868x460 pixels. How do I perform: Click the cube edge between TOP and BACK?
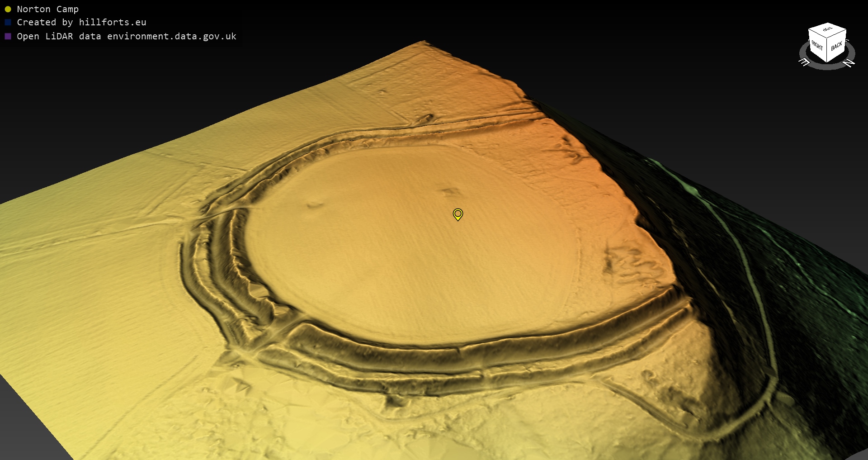coord(837,34)
